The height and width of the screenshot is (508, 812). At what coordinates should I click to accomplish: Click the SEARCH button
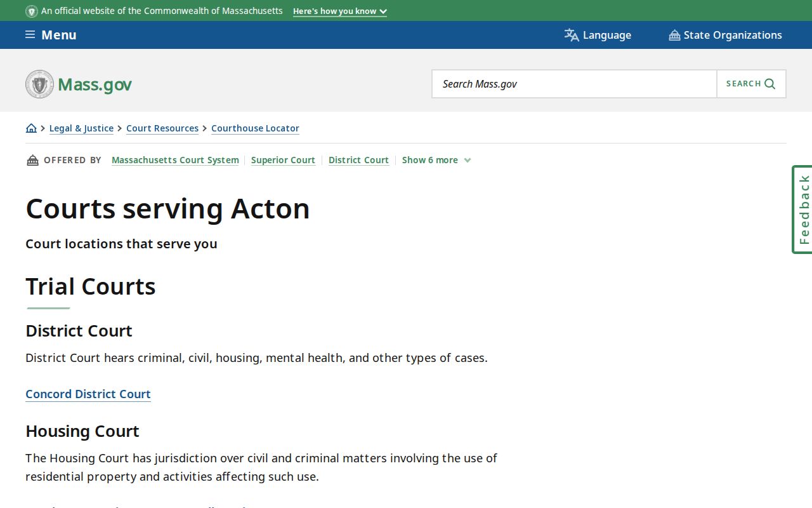pos(751,84)
